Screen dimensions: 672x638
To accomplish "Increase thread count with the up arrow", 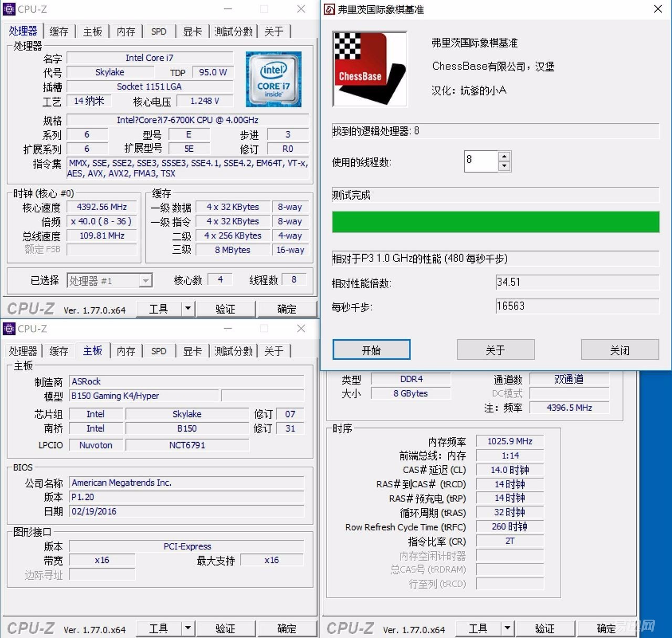I will (x=504, y=156).
